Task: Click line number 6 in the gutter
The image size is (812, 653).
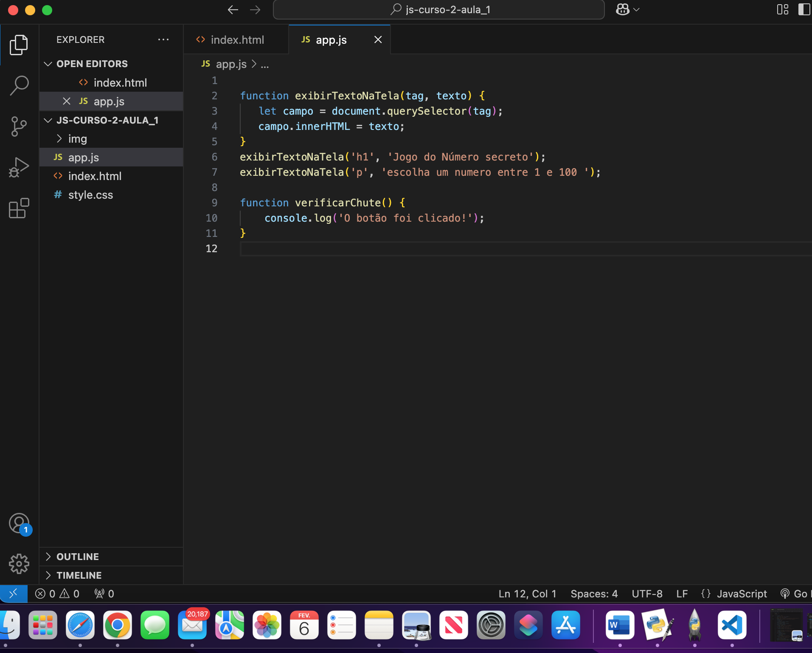Action: (x=214, y=157)
